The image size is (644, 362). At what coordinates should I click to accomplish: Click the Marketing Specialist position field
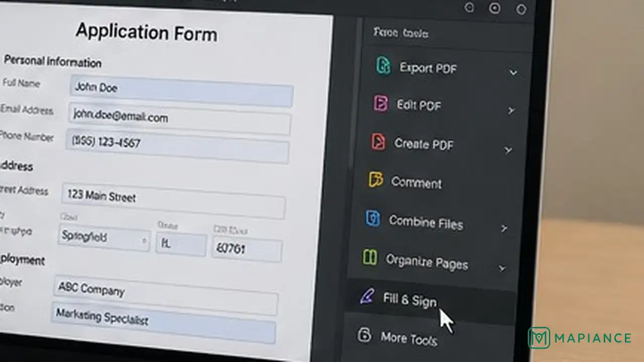pyautogui.click(x=164, y=323)
